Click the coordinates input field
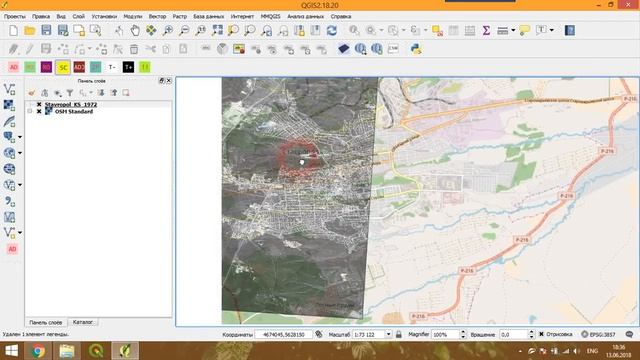Viewport: 640px width, 360px height. click(283, 334)
